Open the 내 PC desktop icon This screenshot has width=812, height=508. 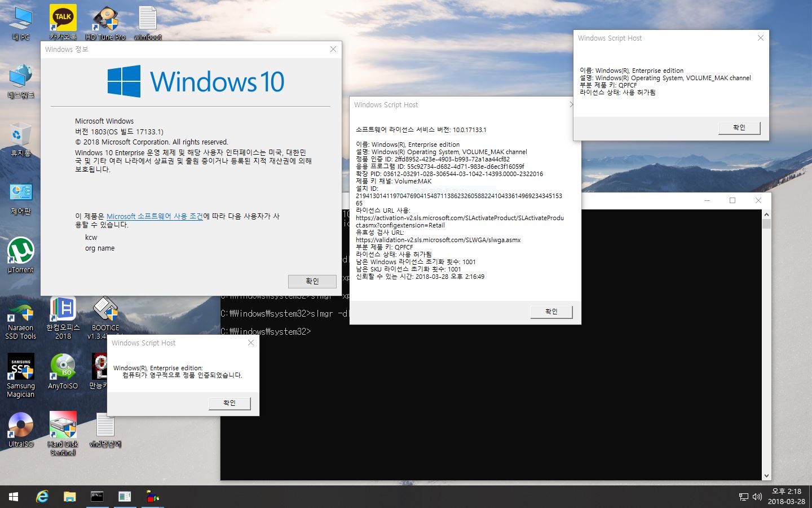tap(21, 23)
